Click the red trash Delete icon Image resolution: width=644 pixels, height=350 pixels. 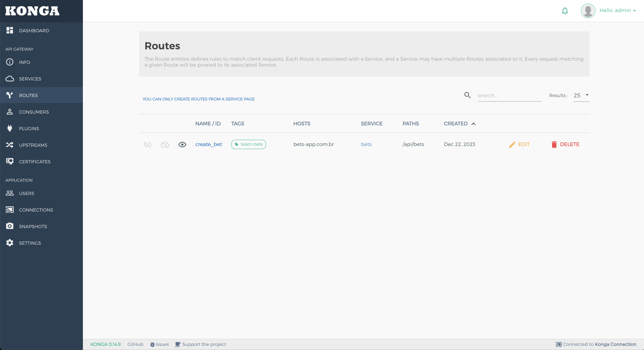[554, 144]
